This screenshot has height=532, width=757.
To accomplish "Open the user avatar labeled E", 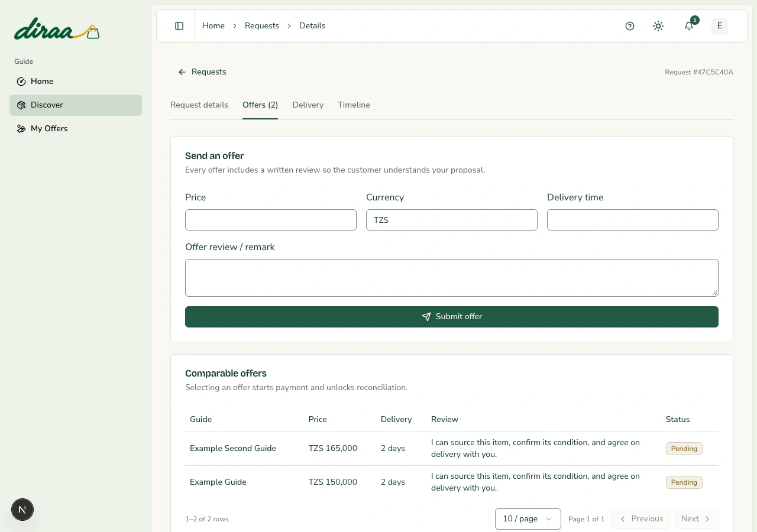I will pyautogui.click(x=720, y=26).
